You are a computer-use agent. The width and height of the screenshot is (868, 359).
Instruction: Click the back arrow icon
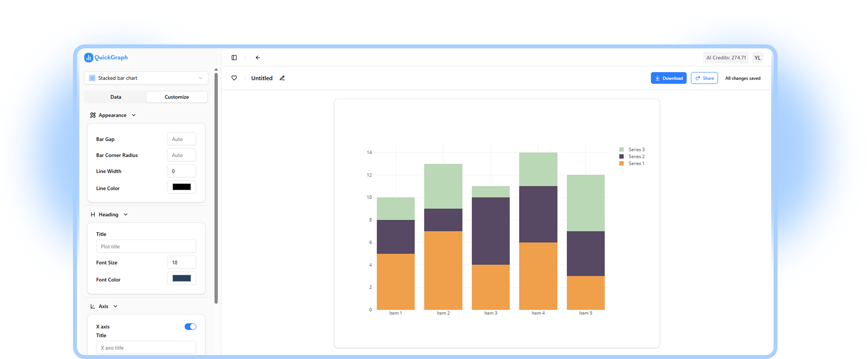click(257, 57)
